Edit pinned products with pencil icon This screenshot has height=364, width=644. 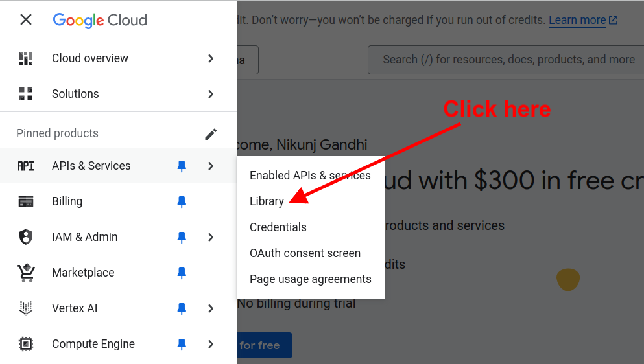coord(211,134)
